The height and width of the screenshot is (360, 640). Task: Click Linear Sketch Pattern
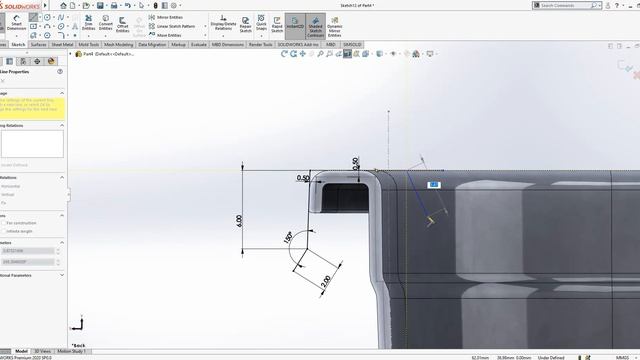coord(172,26)
